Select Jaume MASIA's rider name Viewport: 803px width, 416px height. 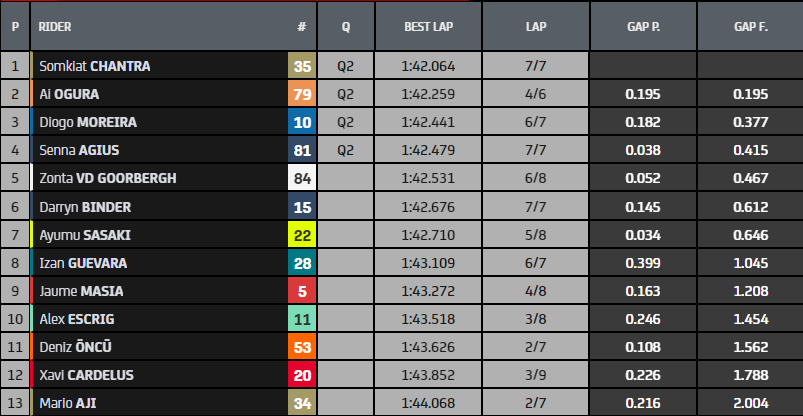click(x=83, y=291)
